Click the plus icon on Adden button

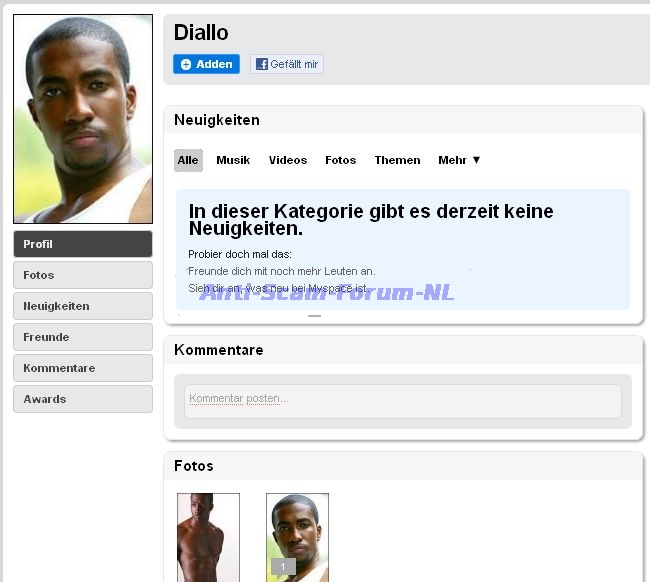(x=186, y=64)
